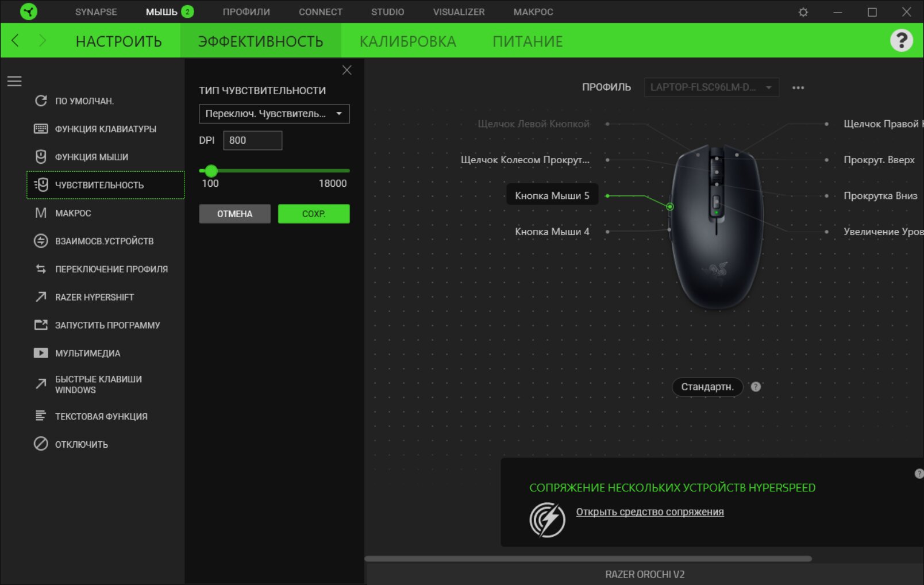Switch to the CONNECT tab
The width and height of the screenshot is (924, 585).
[321, 12]
